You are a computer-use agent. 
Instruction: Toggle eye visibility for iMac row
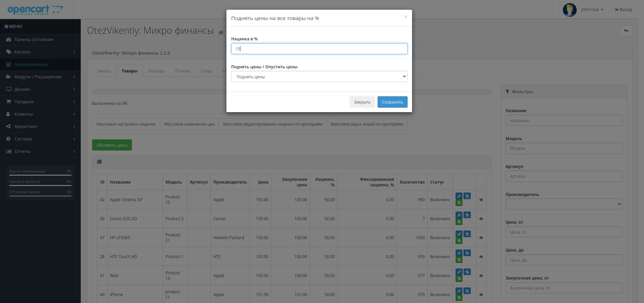tap(481, 276)
